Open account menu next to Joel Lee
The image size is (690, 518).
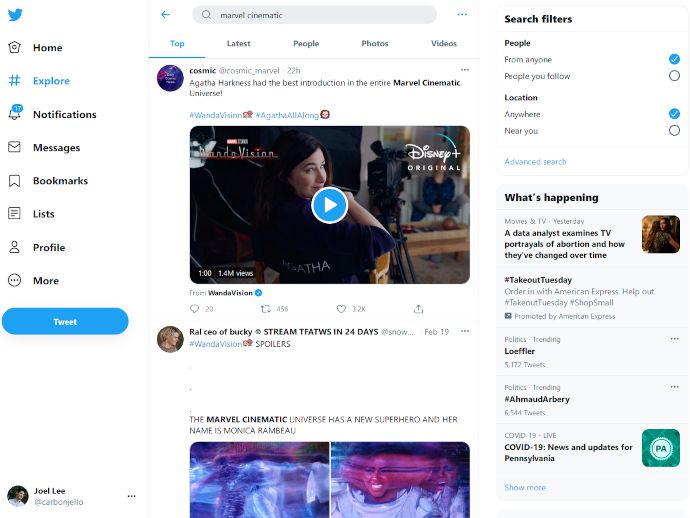coord(131,496)
